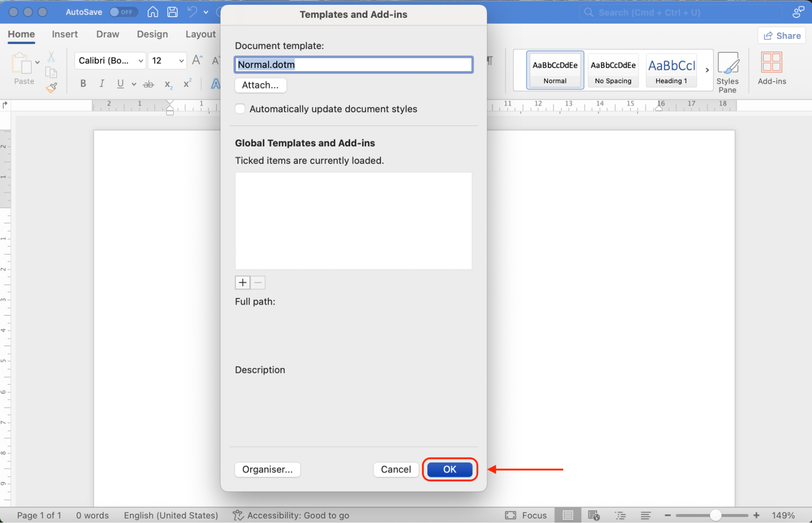The width and height of the screenshot is (812, 523).
Task: Toggle AutoSave on
Action: coord(123,12)
